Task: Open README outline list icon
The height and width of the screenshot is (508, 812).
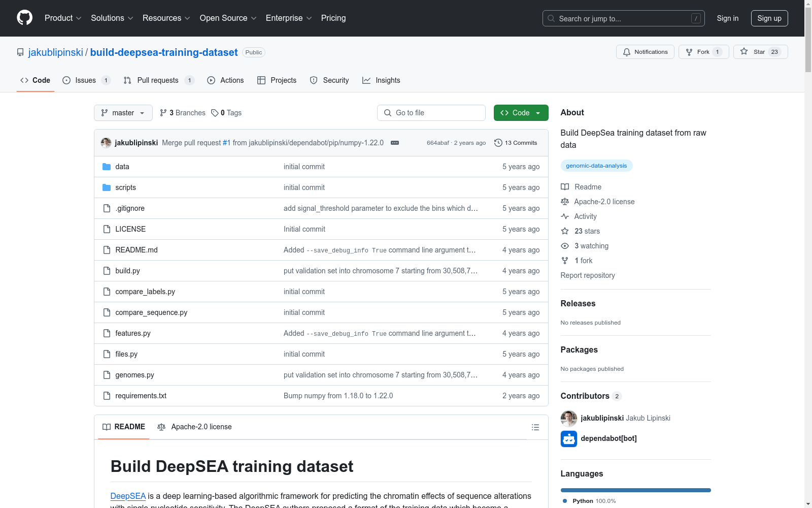Action: click(x=535, y=427)
